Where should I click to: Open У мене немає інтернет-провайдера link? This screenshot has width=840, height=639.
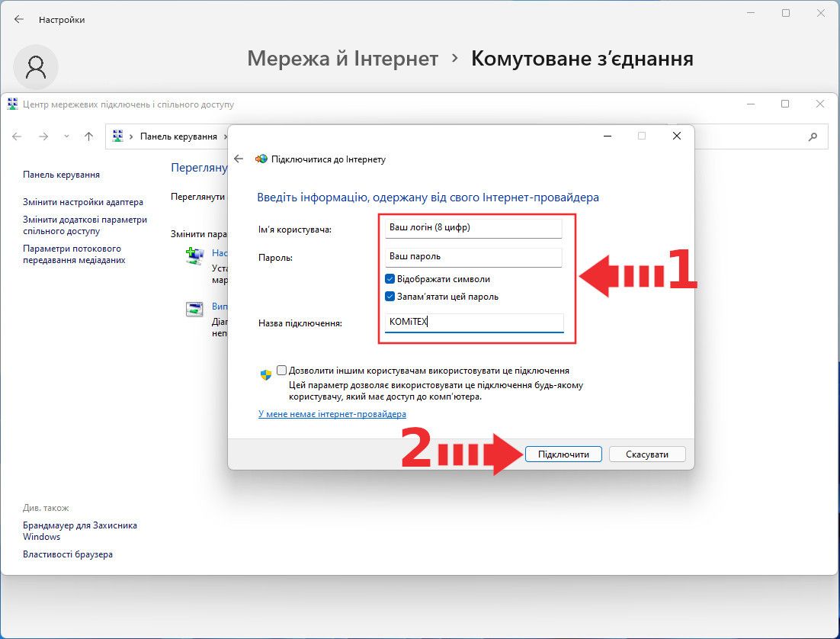point(332,414)
